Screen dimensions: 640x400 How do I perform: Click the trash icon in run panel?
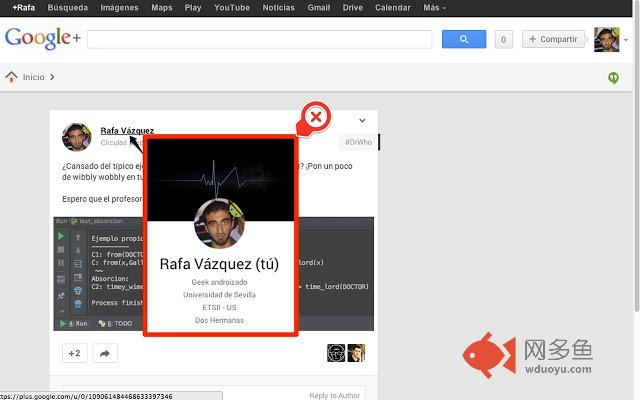(78, 304)
